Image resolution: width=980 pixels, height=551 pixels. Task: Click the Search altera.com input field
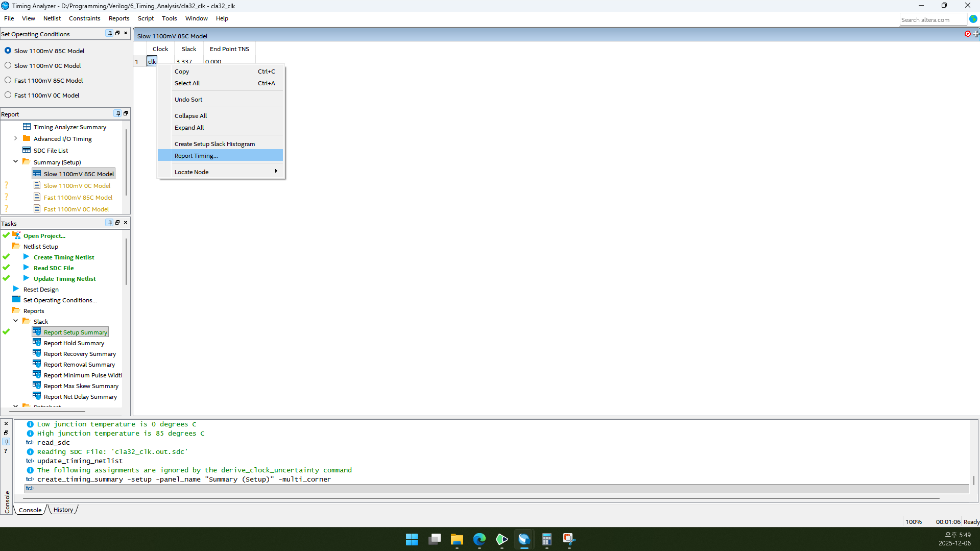[x=933, y=20]
